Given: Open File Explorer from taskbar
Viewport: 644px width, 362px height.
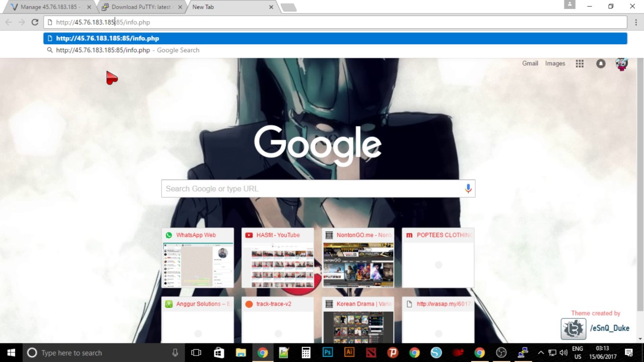Looking at the screenshot, I should pos(240,352).
